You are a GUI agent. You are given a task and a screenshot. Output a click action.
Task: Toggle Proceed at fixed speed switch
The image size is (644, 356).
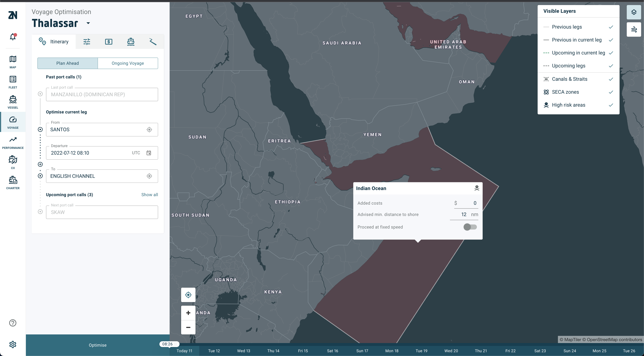click(470, 227)
